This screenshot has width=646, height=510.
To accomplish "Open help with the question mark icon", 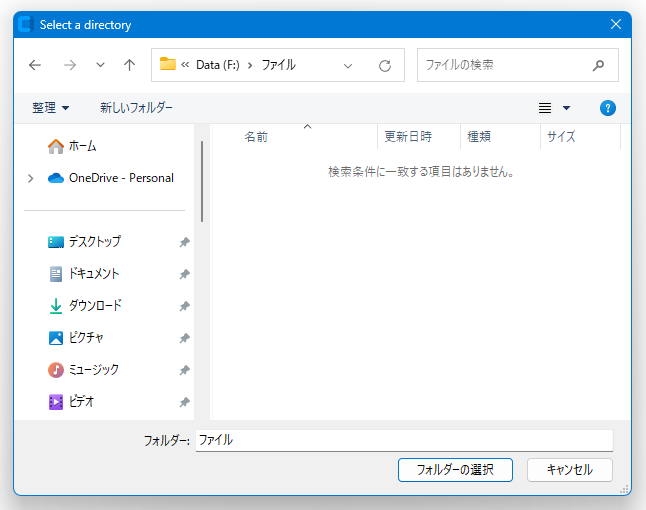I will 608,108.
